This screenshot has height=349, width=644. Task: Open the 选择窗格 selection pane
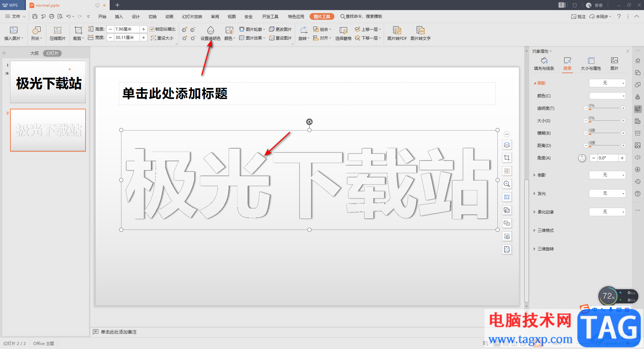[x=343, y=33]
